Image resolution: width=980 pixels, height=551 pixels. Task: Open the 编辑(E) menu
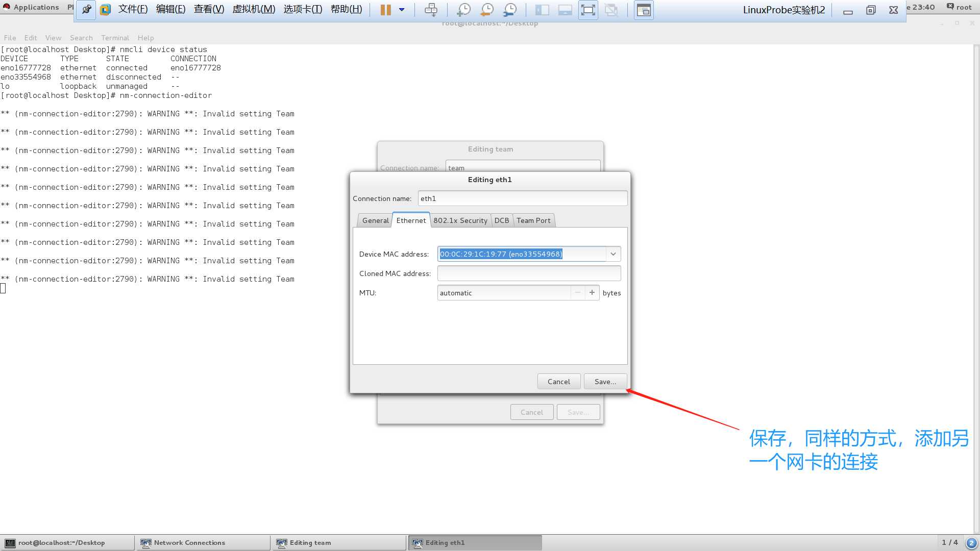click(x=170, y=9)
